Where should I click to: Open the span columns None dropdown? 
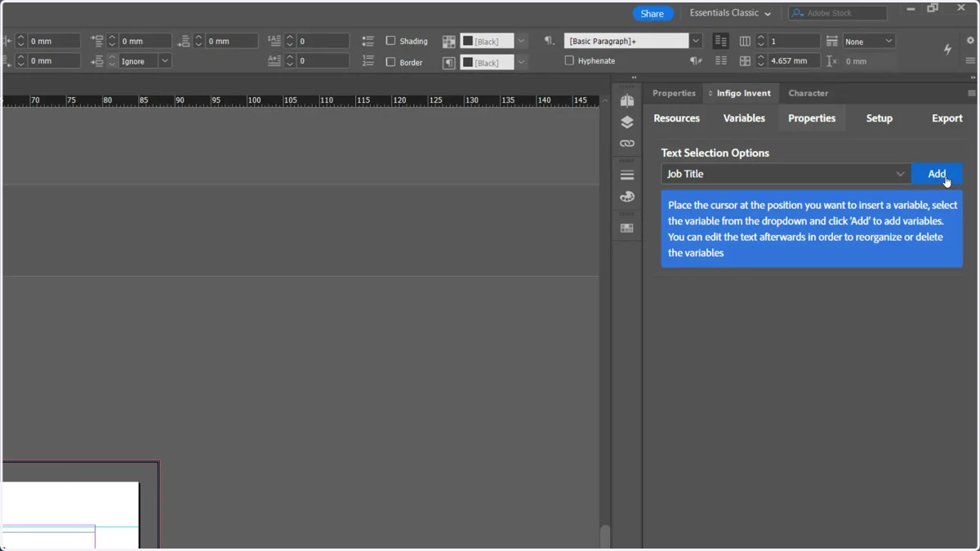[x=869, y=41]
